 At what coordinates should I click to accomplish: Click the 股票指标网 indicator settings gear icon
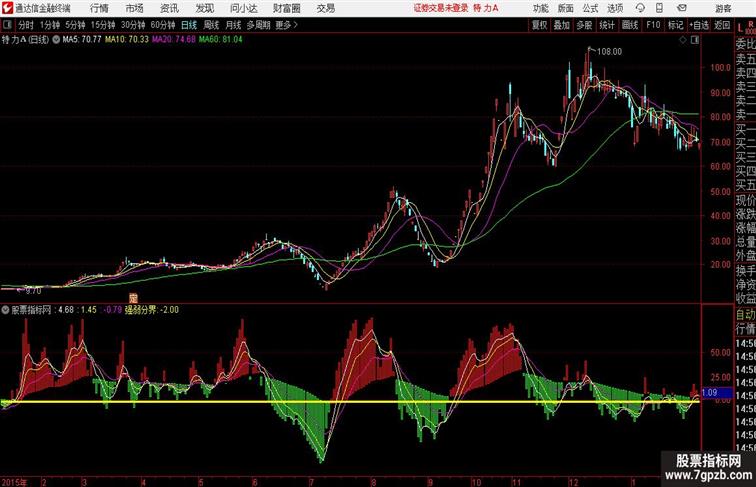coord(5,310)
